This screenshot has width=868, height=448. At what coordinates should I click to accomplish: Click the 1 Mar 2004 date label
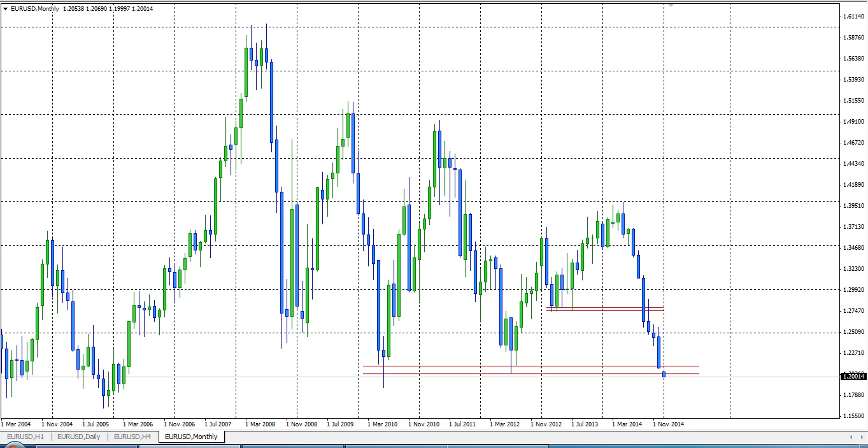pos(17,424)
